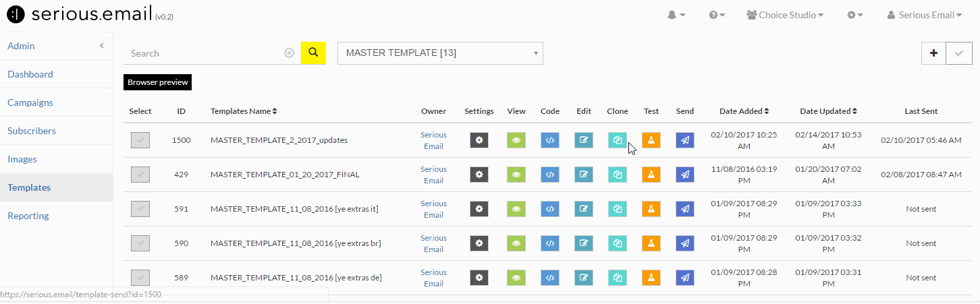Click the Browser preview button
Screen dimensions: 980x304
(x=158, y=82)
